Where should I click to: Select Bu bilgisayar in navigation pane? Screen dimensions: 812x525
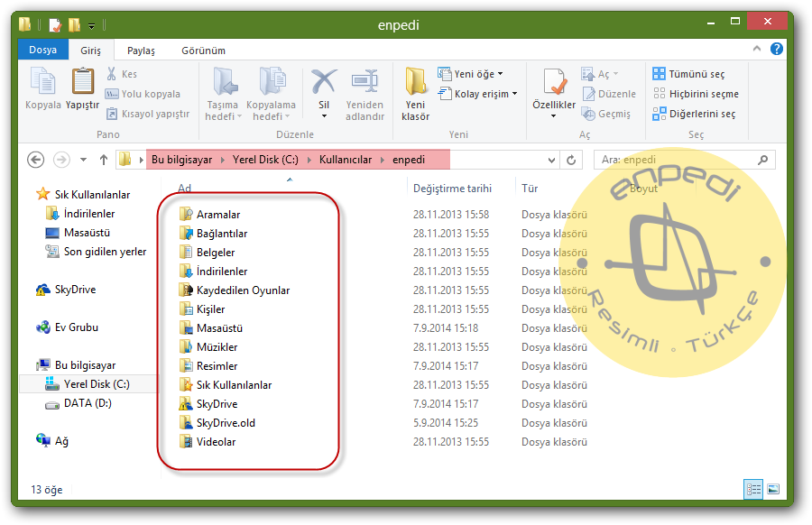click(x=76, y=365)
